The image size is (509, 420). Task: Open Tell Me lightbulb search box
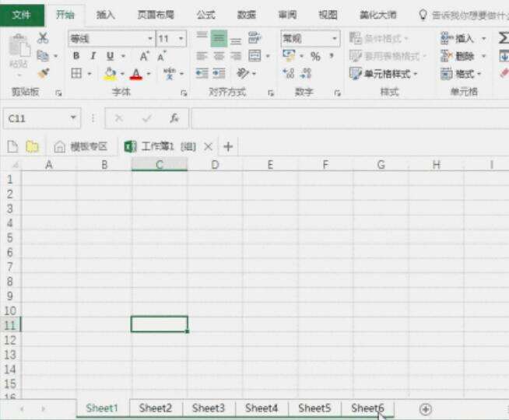coord(464,15)
